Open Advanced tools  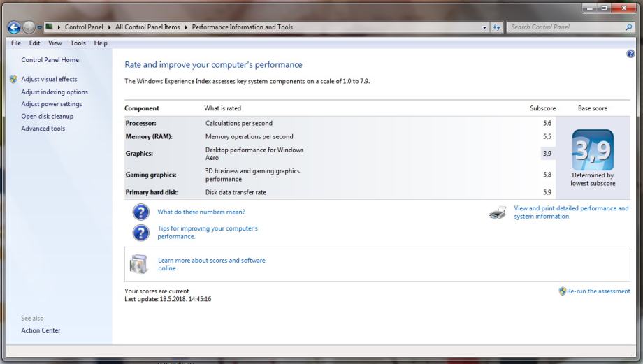(43, 129)
